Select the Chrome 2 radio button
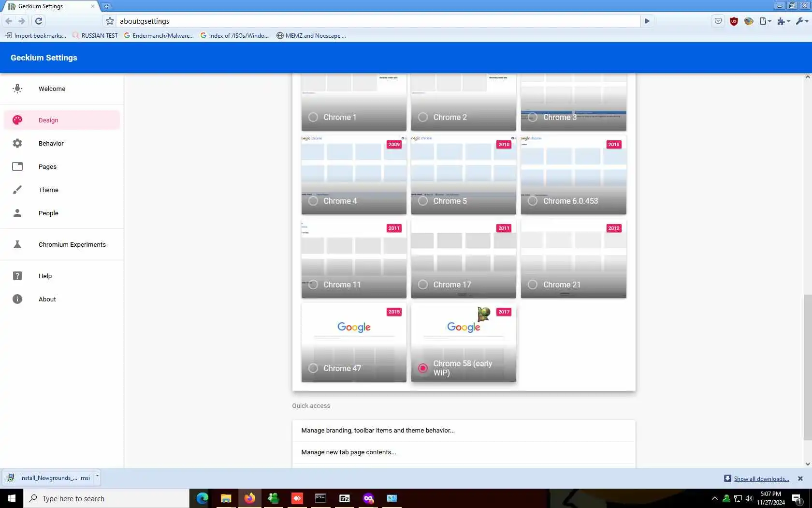Screen dimensions: 812x508 [x=423, y=117]
